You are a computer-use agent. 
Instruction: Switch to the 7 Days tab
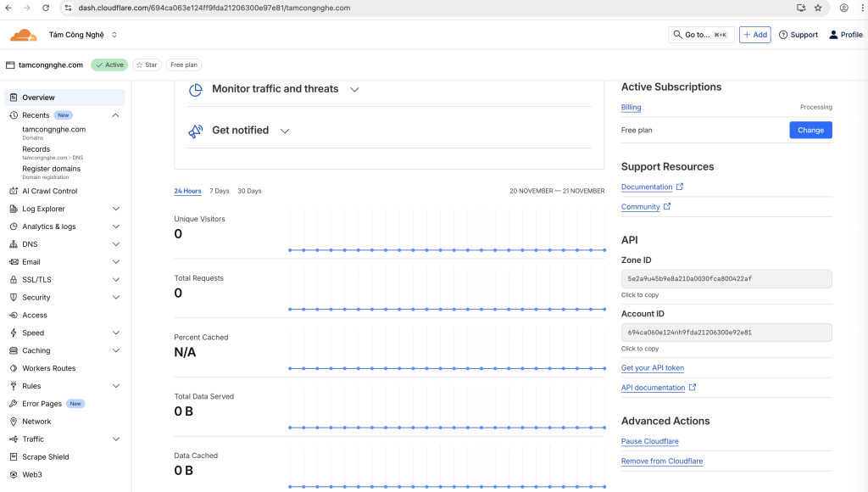[x=220, y=191]
